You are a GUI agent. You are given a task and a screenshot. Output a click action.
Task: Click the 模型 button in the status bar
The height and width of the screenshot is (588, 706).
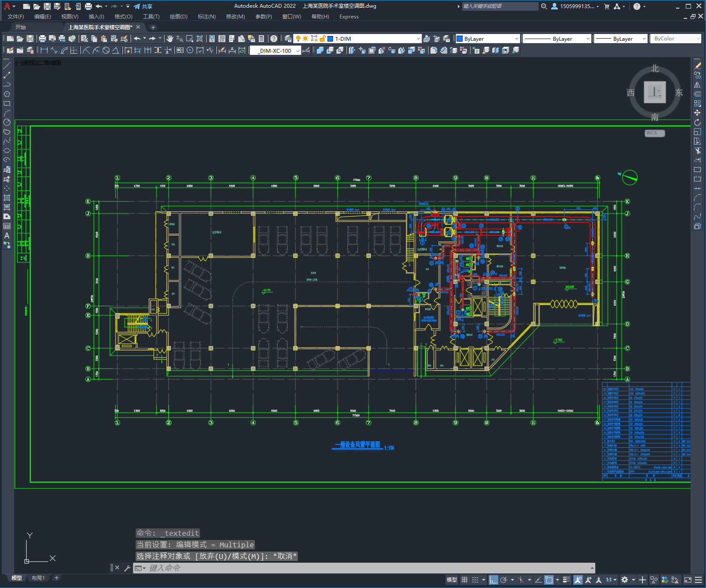(451, 580)
